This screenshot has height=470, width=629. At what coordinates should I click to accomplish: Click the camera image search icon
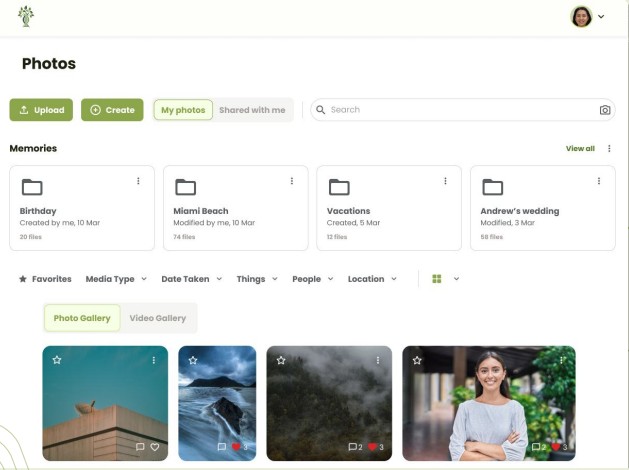coord(604,110)
